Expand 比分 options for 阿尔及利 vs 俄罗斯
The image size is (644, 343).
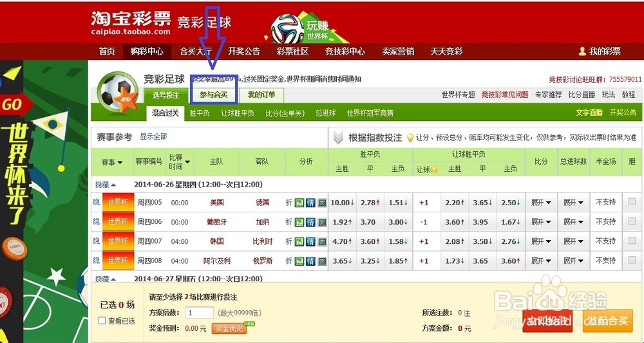541,261
